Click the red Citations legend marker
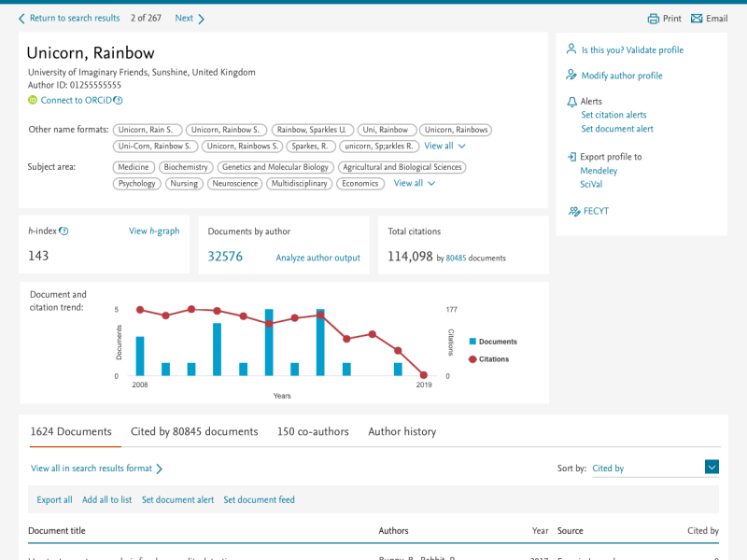747x560 pixels. click(x=472, y=359)
